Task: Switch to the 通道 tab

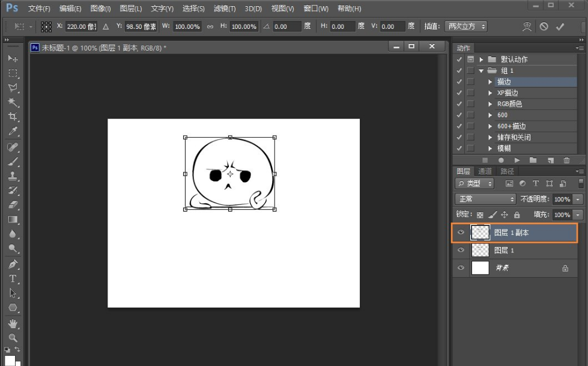Action: pos(485,171)
